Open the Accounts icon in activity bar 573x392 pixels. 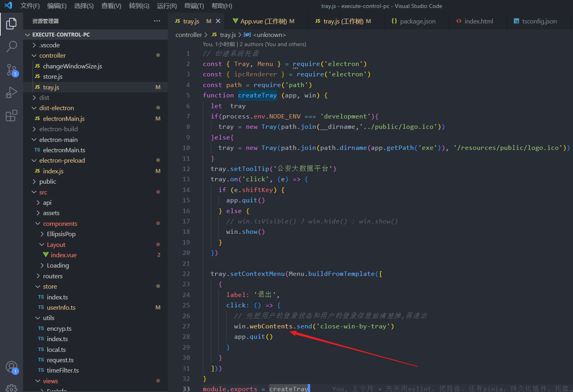pyautogui.click(x=12, y=367)
